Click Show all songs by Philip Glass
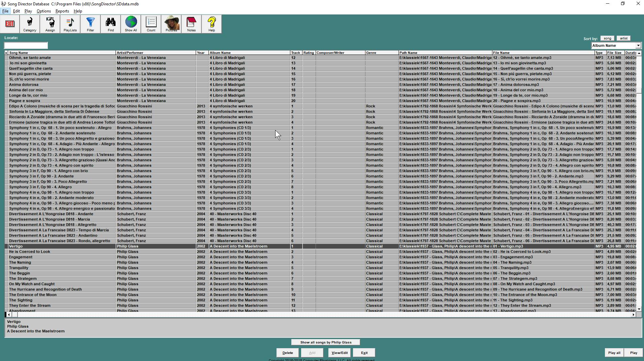Screen dimensions: 644x361 click(326, 342)
